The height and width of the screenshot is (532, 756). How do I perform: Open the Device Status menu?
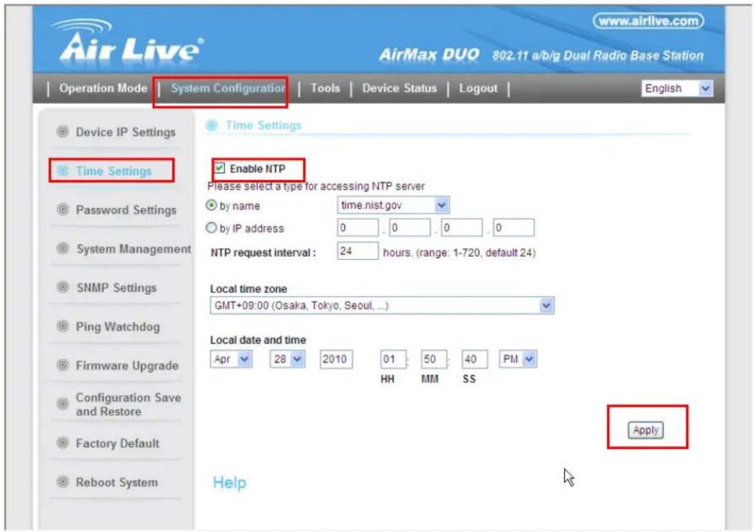400,89
